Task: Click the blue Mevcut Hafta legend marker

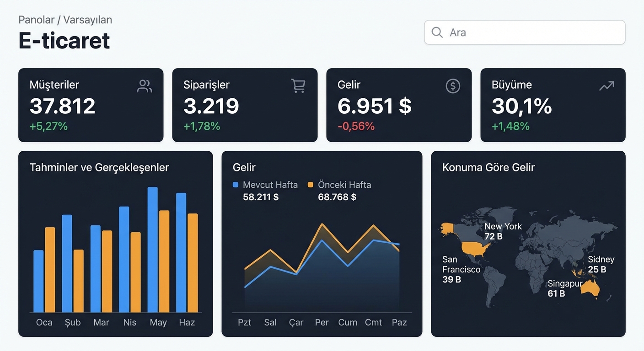Action: tap(236, 185)
